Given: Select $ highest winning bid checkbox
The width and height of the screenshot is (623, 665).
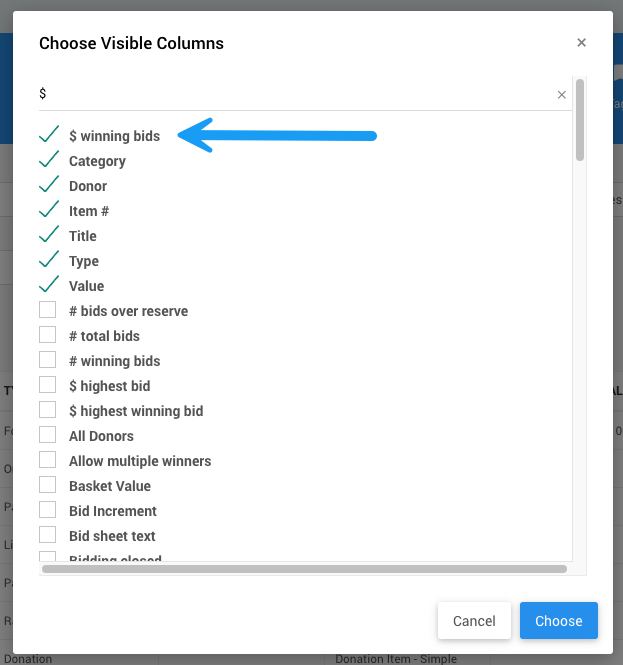Looking at the screenshot, I should pyautogui.click(x=48, y=410).
